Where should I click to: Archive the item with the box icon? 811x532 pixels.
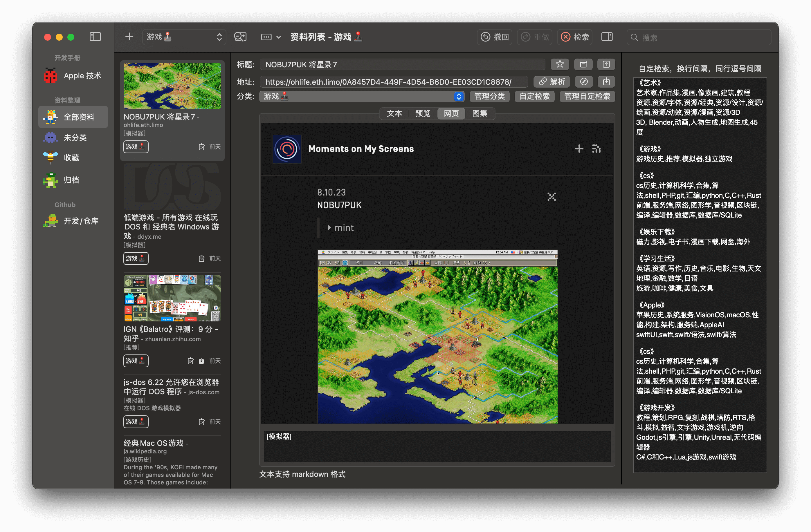(x=583, y=64)
